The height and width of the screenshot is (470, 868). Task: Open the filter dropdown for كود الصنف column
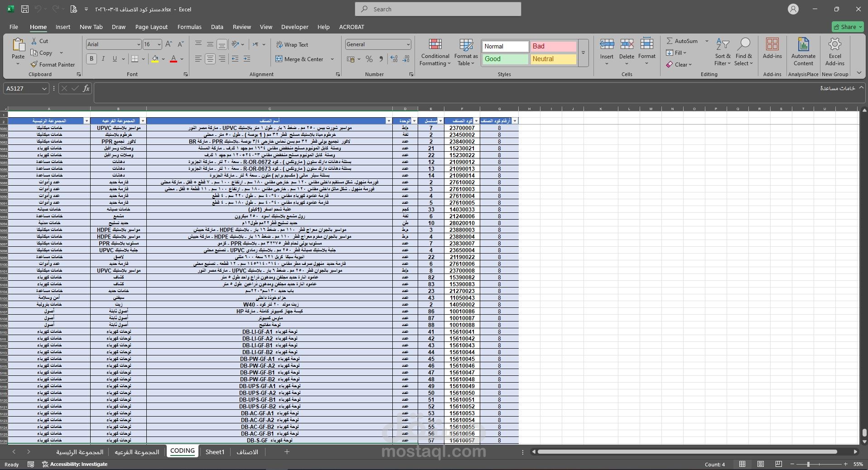click(476, 121)
